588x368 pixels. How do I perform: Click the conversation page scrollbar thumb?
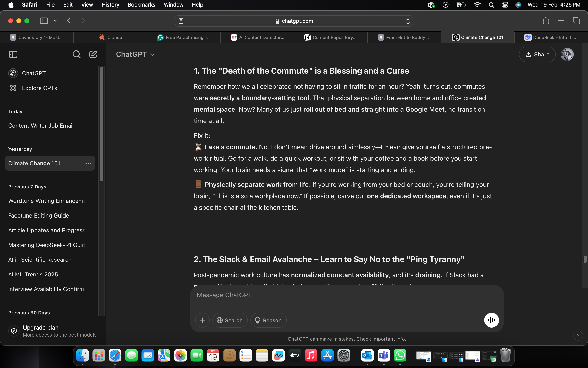[x=585, y=259]
